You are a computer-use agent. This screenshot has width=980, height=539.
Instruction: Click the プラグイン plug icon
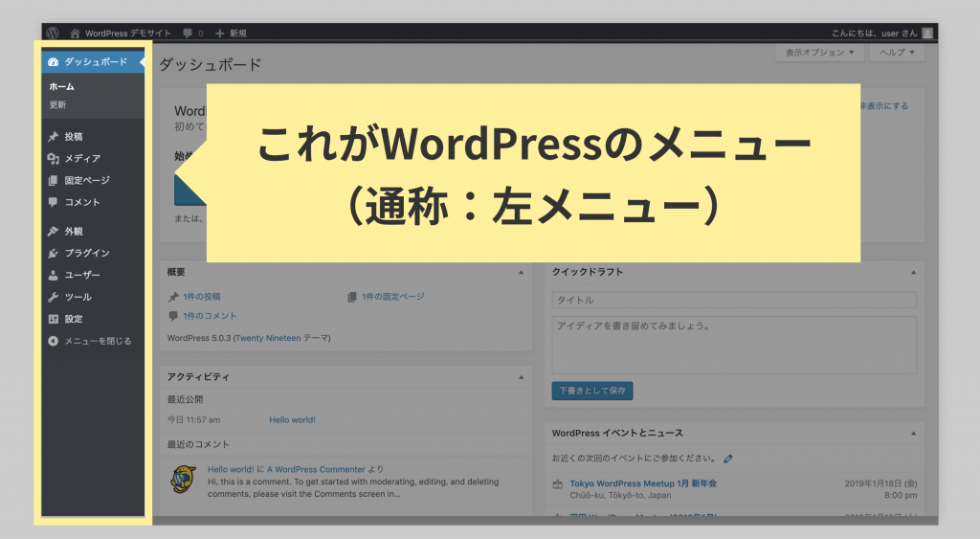coord(54,254)
